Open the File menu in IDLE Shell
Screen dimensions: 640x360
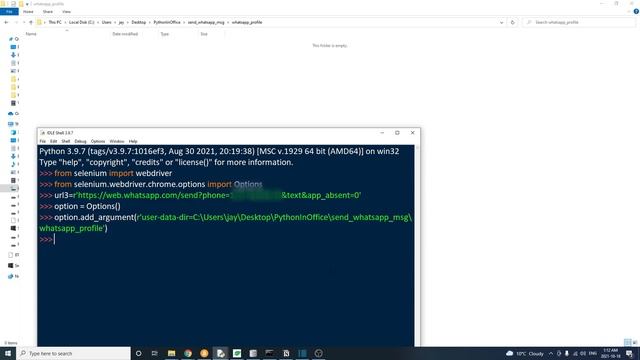43,141
